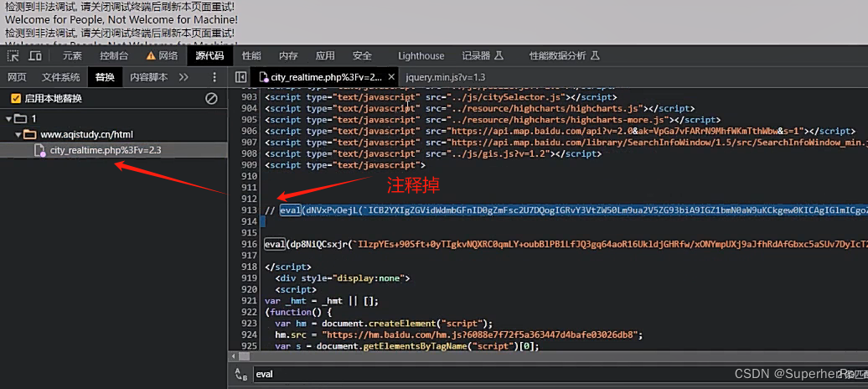Click the folder icon labeled 1
The height and width of the screenshot is (389, 868).
tap(20, 118)
